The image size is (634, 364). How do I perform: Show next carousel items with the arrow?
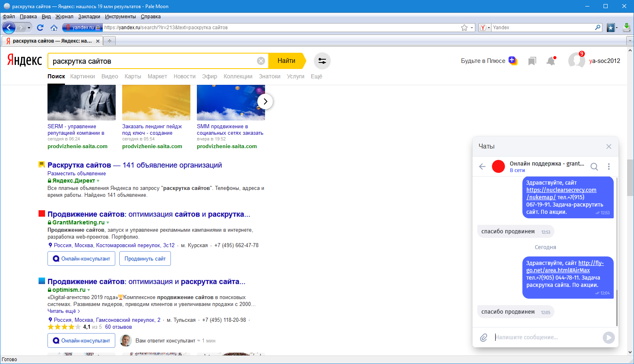(x=265, y=101)
